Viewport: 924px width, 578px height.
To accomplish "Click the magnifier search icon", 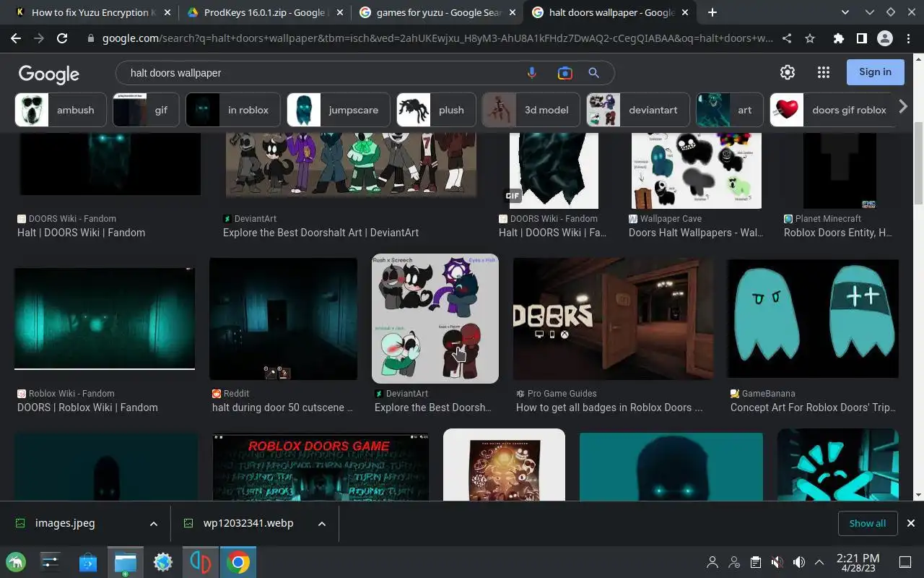I will (x=593, y=73).
